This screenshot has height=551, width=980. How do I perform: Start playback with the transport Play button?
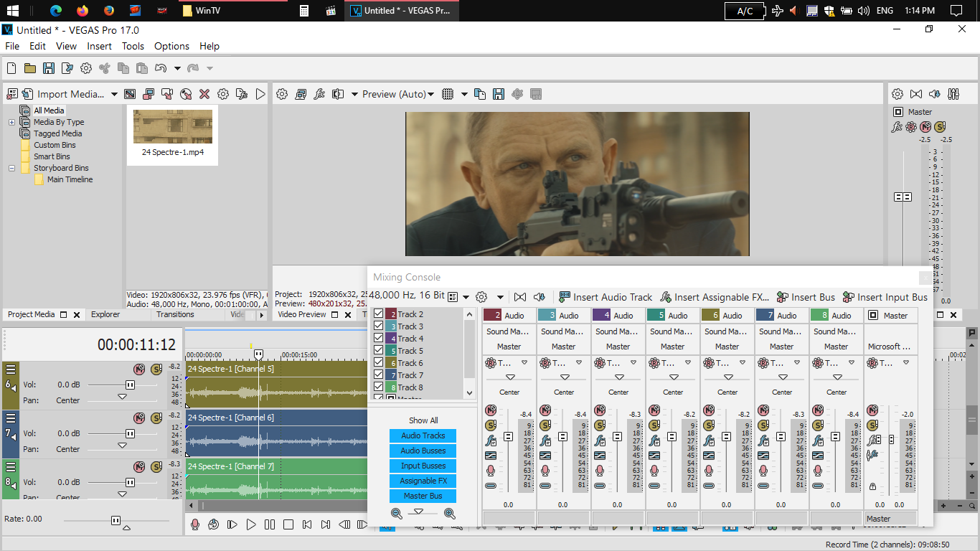click(251, 524)
